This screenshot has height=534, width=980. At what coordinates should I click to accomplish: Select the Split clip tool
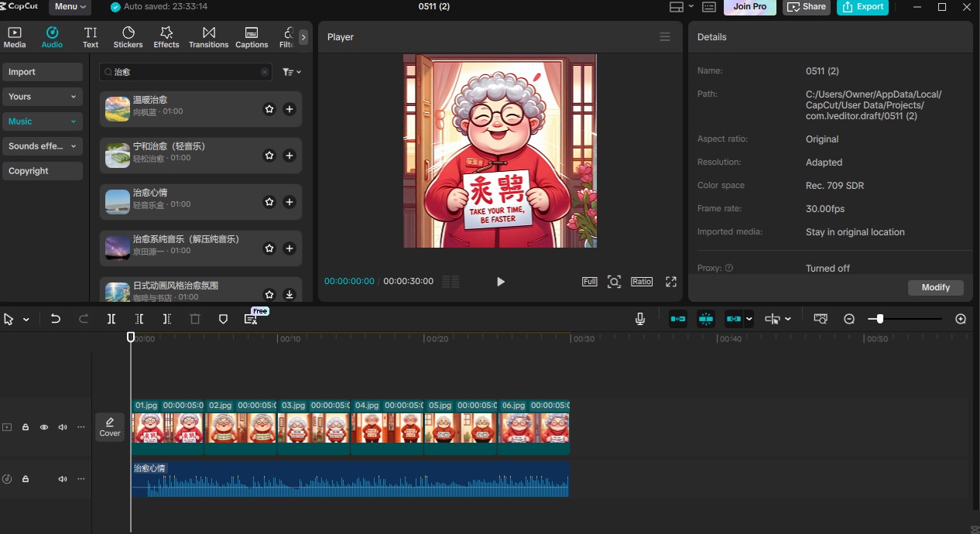coord(111,319)
